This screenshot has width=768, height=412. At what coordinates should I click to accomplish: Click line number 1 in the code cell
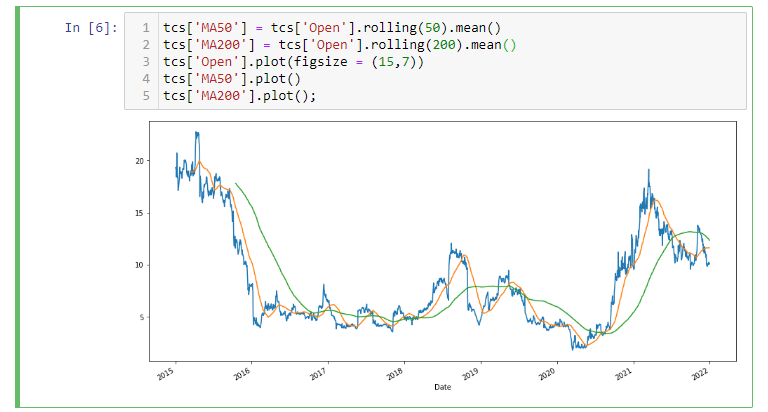tap(146, 28)
